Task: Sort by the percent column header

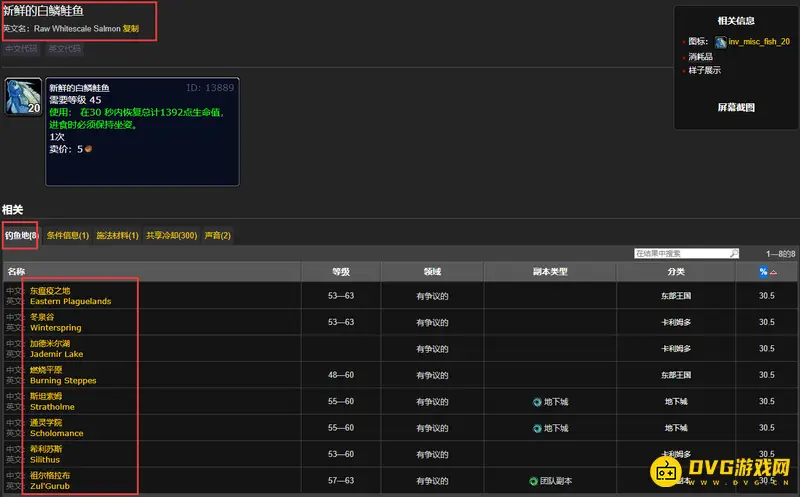Action: point(767,272)
